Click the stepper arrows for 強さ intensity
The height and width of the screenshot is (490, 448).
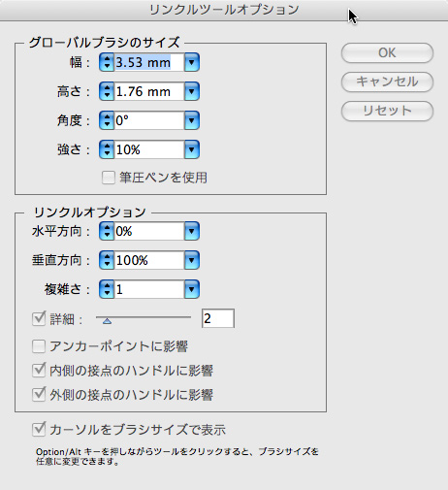[x=107, y=149]
